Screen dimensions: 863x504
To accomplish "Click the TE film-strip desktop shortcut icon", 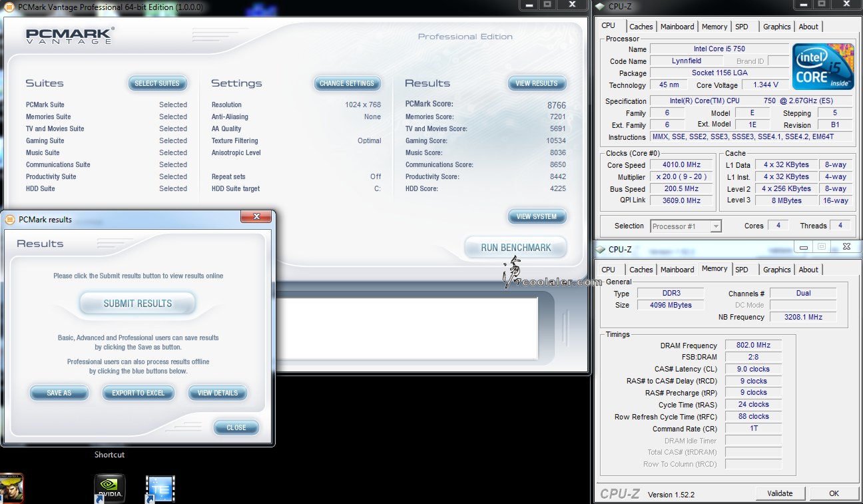I will 160,489.
